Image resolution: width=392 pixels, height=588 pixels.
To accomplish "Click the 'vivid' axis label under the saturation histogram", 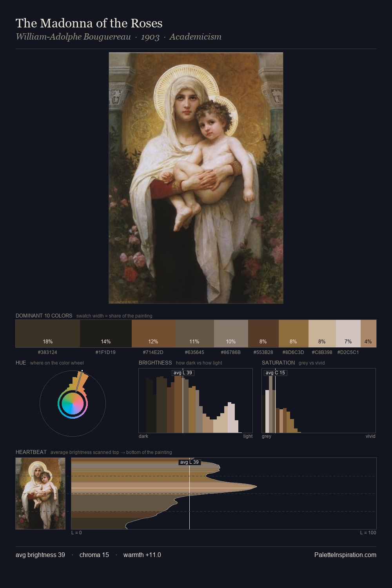I will click(x=370, y=436).
